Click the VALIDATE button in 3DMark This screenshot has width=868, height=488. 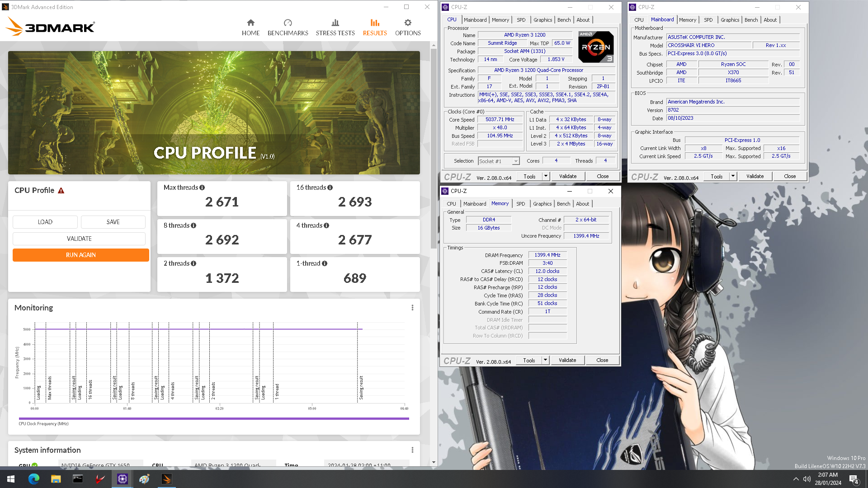click(x=79, y=239)
